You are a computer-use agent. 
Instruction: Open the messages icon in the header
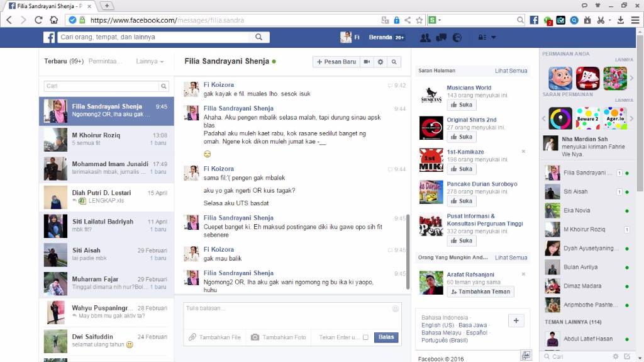click(441, 37)
